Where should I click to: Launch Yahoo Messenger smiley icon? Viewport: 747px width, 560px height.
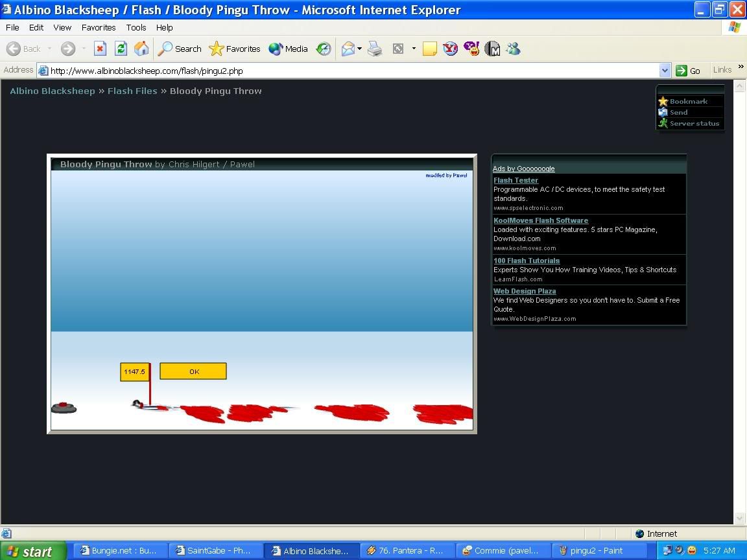click(x=471, y=49)
